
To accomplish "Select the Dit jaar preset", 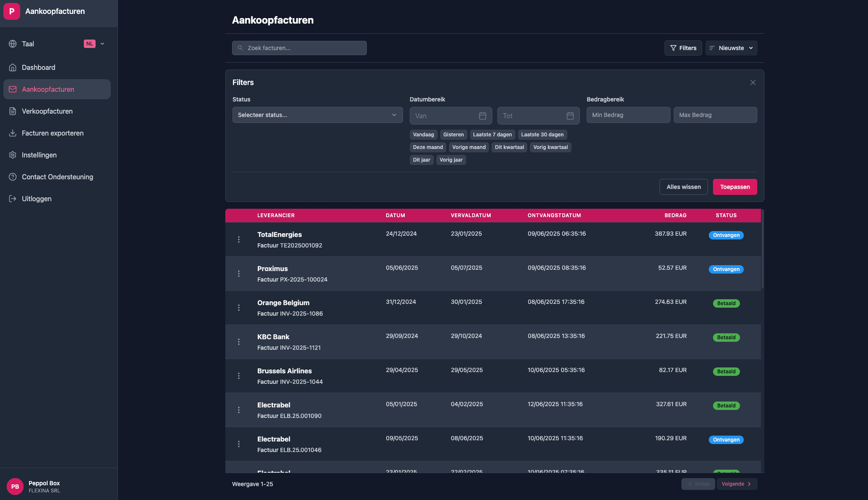I will click(422, 160).
